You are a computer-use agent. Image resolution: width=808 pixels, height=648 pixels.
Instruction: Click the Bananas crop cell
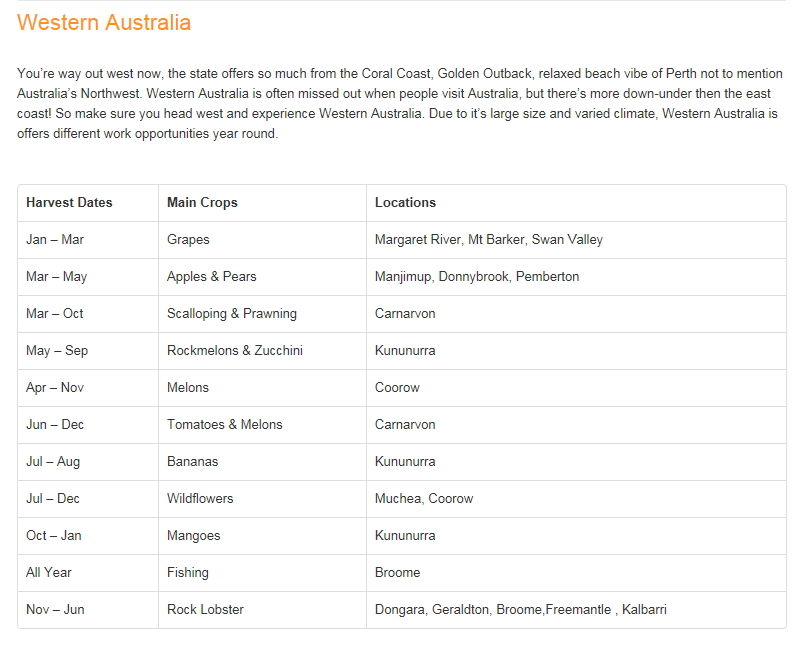192,461
